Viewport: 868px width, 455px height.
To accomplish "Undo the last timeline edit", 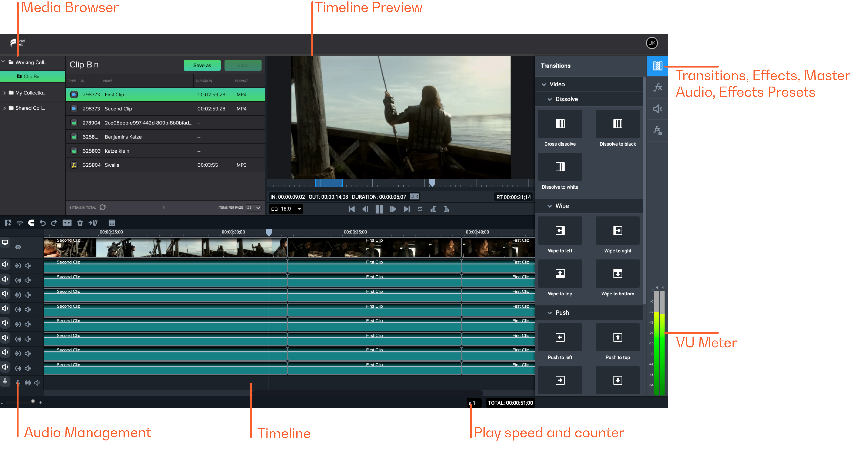I will click(x=42, y=223).
